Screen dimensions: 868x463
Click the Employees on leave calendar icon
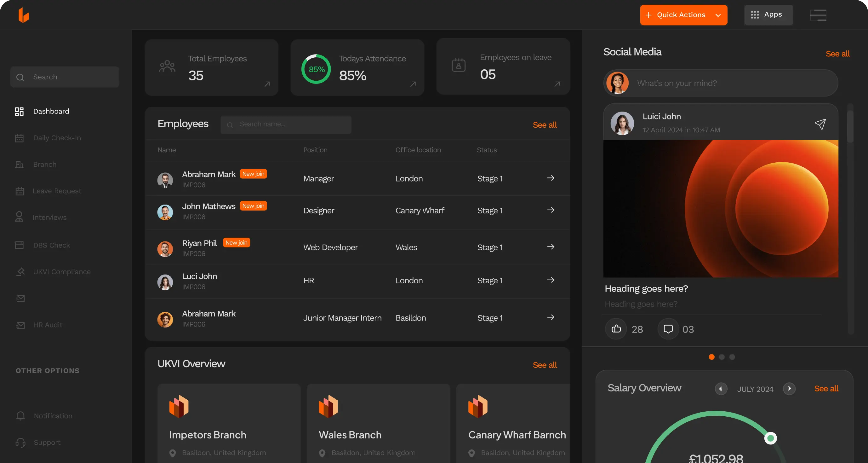[x=459, y=65]
